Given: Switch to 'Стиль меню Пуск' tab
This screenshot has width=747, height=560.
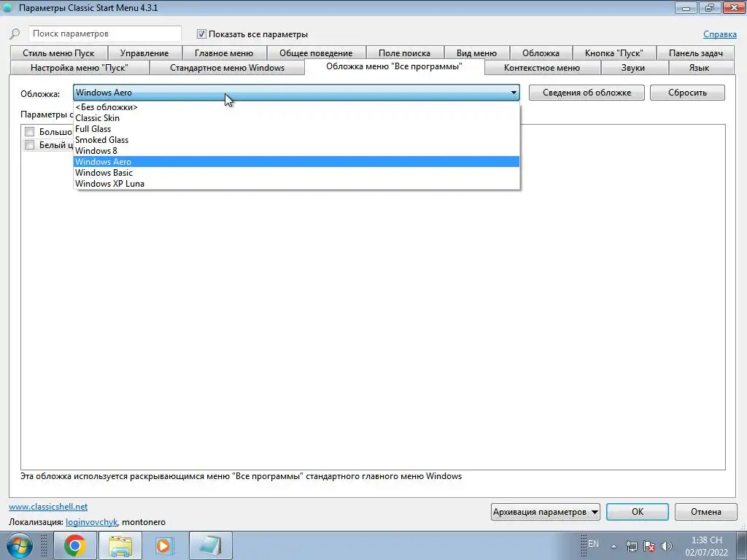Looking at the screenshot, I should [58, 52].
